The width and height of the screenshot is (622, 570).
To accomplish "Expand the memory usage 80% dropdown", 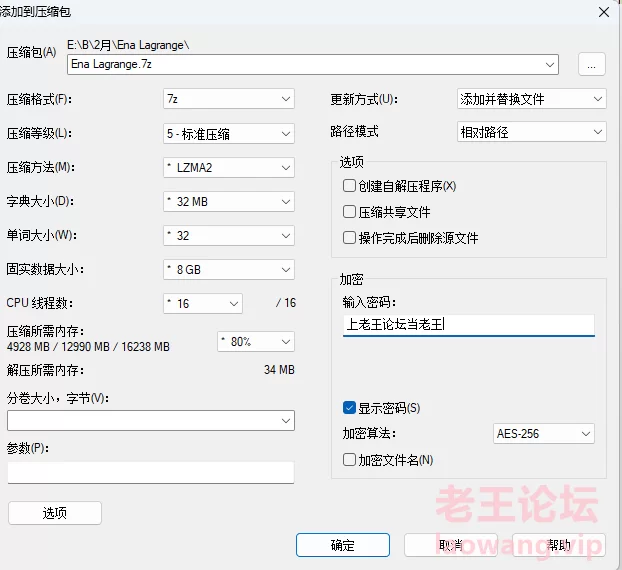I will click(x=256, y=341).
